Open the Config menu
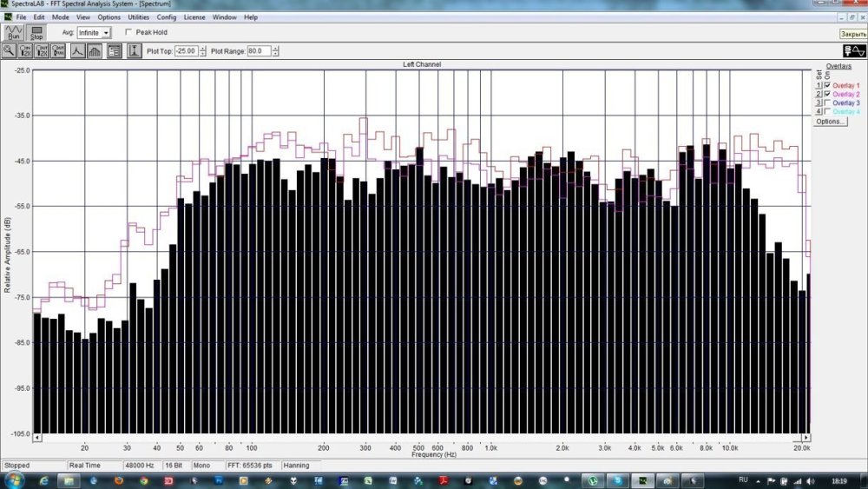 [x=167, y=17]
